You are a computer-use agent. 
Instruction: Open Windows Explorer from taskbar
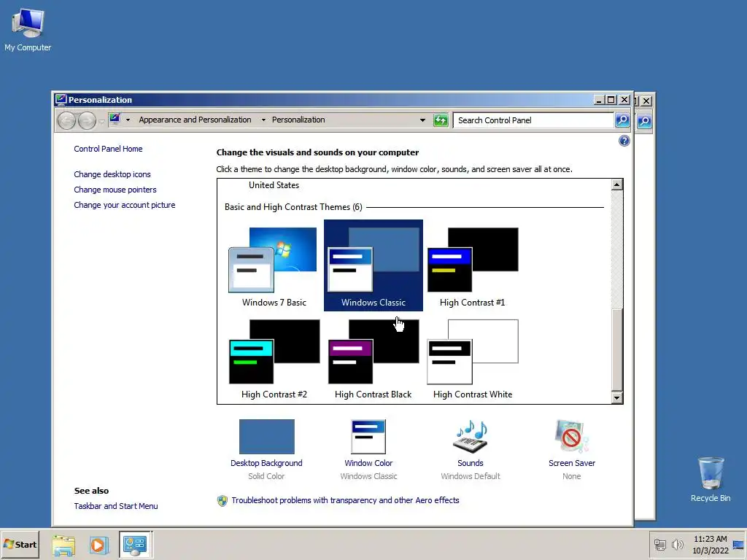pyautogui.click(x=63, y=545)
